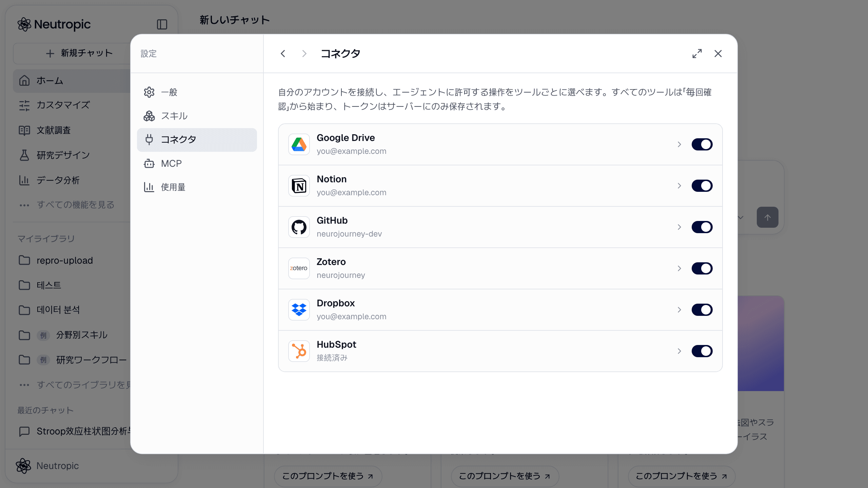868x488 pixels.
Task: Go back with the left arrow
Action: (283, 54)
